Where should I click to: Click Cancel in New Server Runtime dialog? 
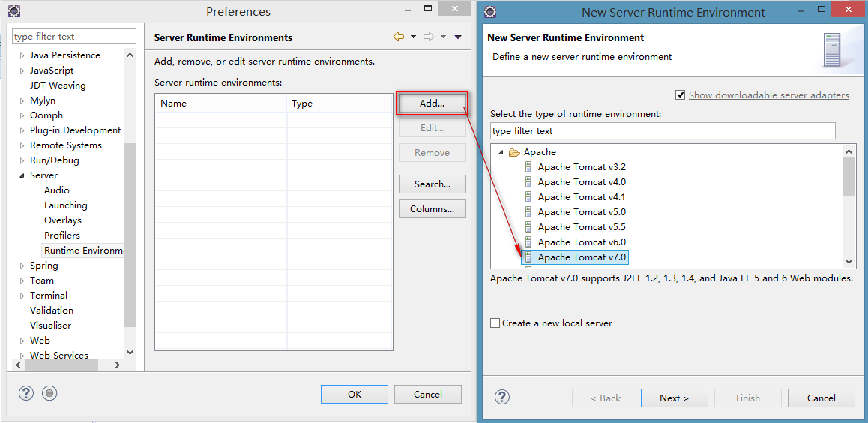[x=822, y=397]
